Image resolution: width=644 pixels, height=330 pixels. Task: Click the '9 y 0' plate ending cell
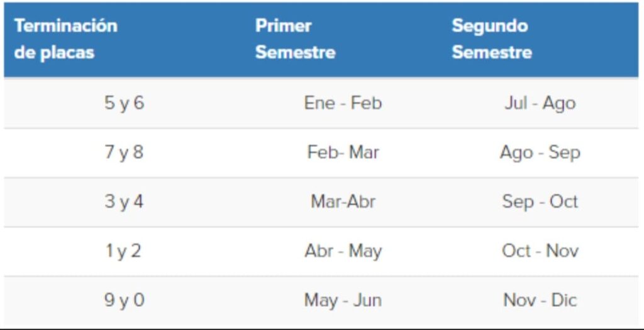coord(124,300)
